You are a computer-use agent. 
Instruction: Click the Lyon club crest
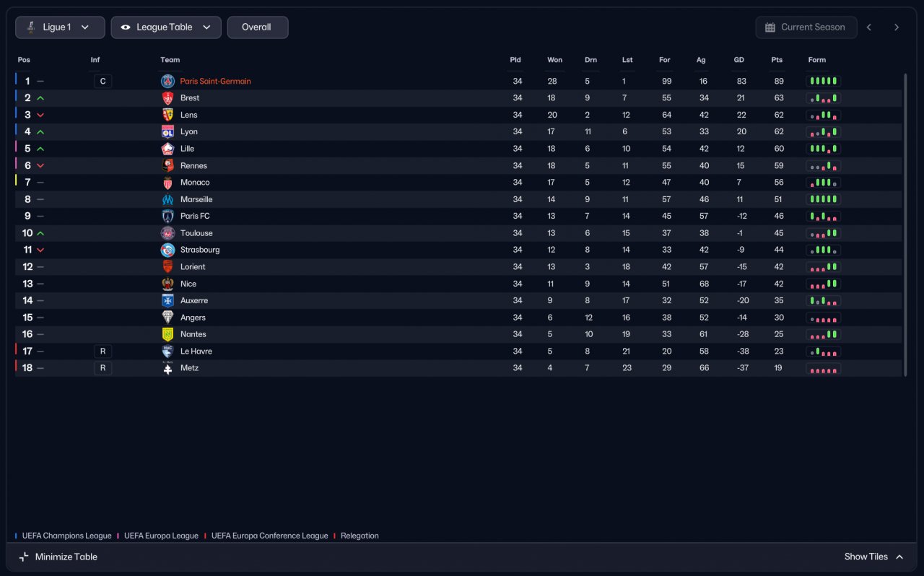pyautogui.click(x=167, y=132)
